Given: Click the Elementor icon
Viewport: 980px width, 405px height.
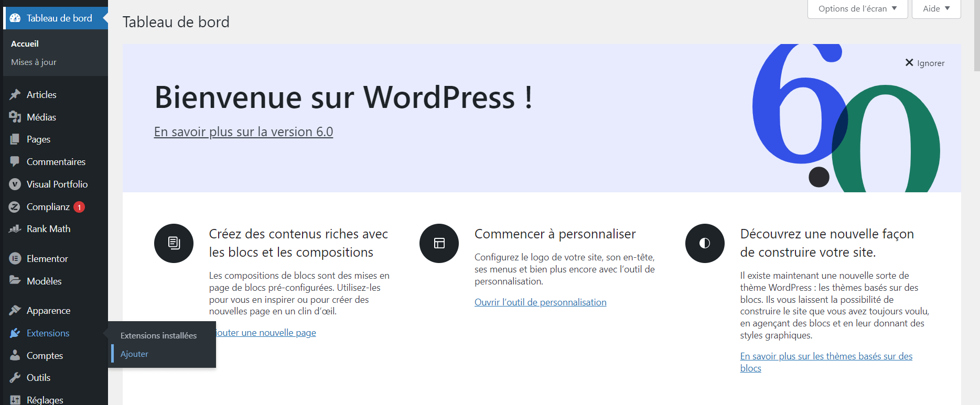Looking at the screenshot, I should (15, 259).
